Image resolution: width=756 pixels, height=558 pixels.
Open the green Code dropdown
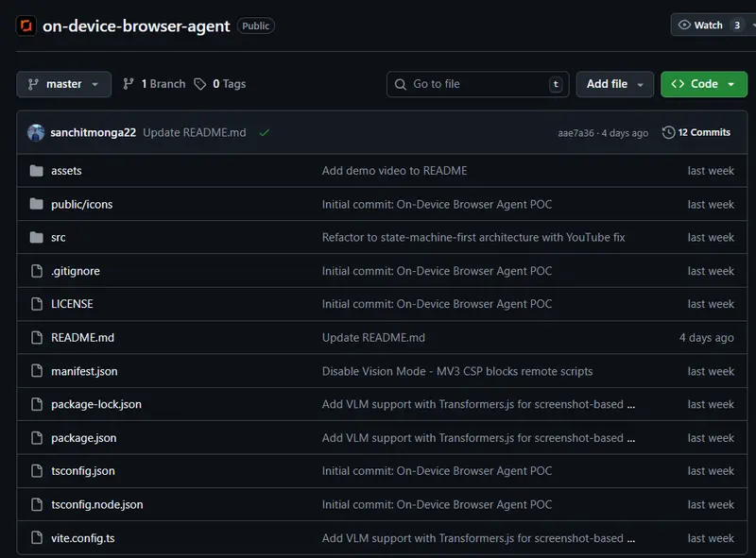[703, 84]
